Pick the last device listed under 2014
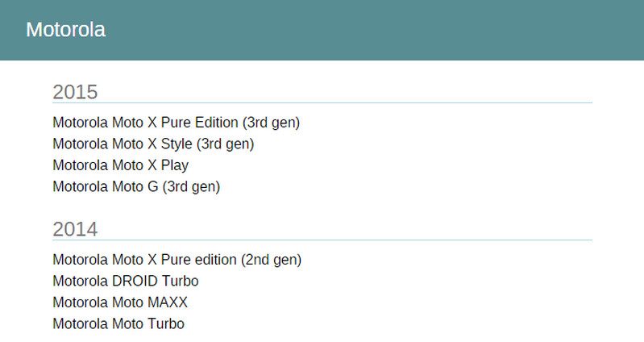The width and height of the screenshot is (644, 342). click(118, 323)
